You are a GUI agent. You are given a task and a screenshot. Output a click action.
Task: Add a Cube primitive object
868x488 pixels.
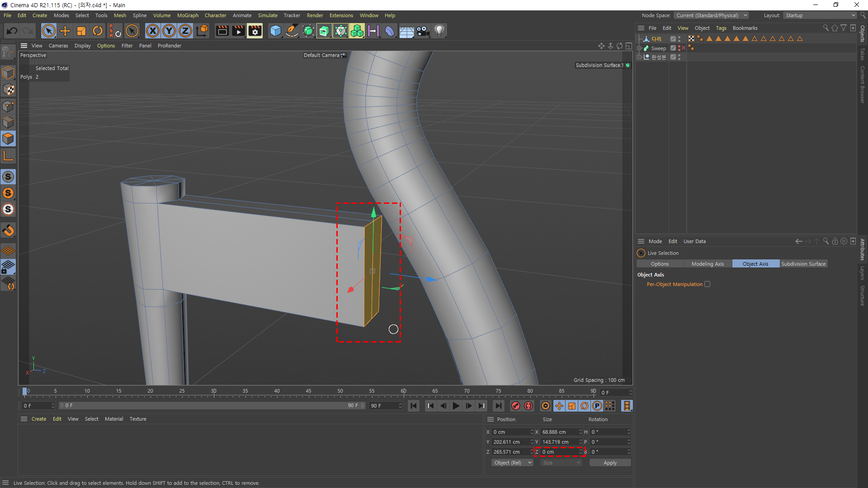click(x=275, y=31)
